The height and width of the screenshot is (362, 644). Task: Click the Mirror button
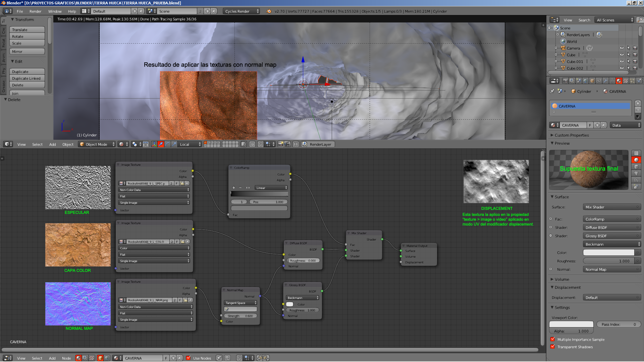(x=26, y=51)
